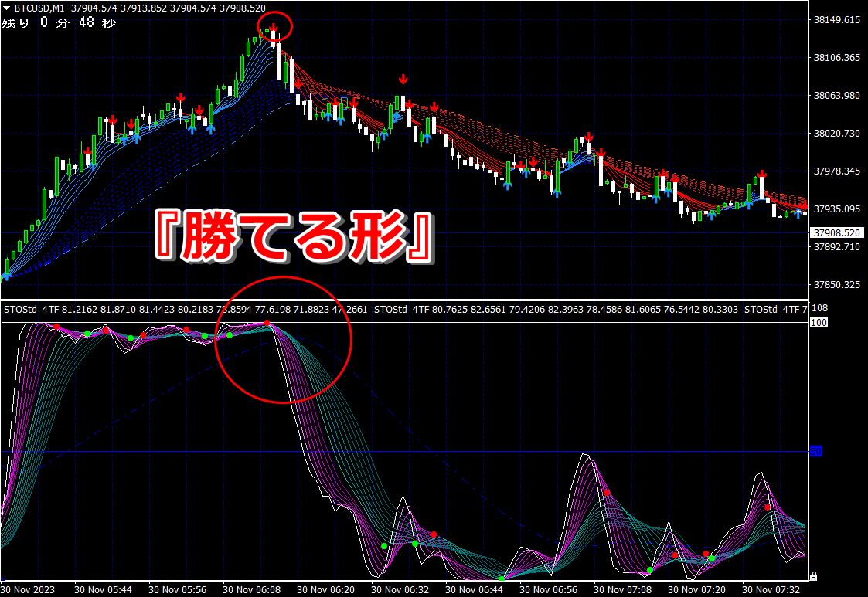Select the first STOStd_4TF indicator label

click(x=31, y=310)
